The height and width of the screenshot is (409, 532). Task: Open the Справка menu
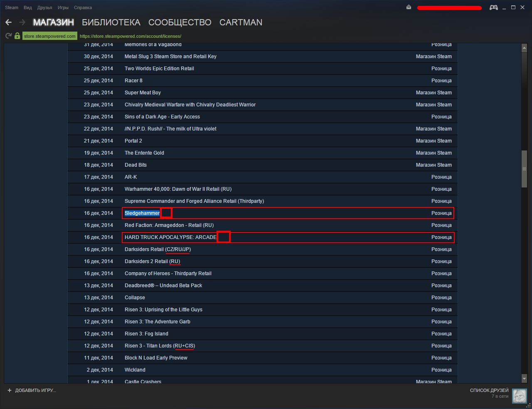[x=83, y=7]
